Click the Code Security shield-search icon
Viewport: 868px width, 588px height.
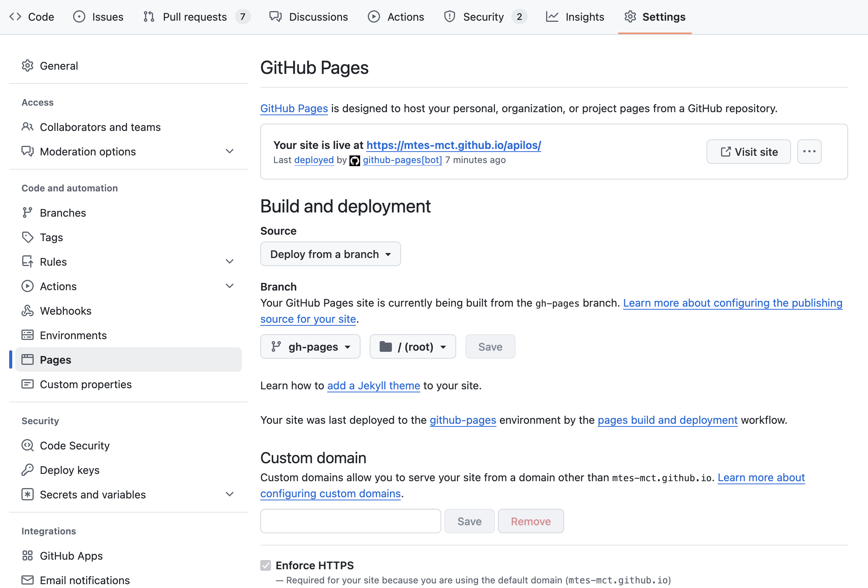point(28,446)
